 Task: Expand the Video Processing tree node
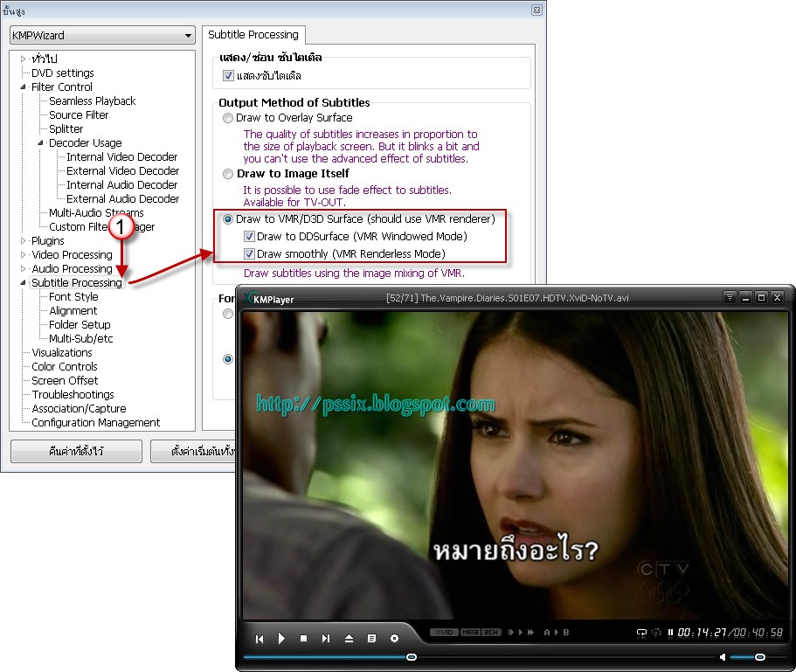[23, 254]
